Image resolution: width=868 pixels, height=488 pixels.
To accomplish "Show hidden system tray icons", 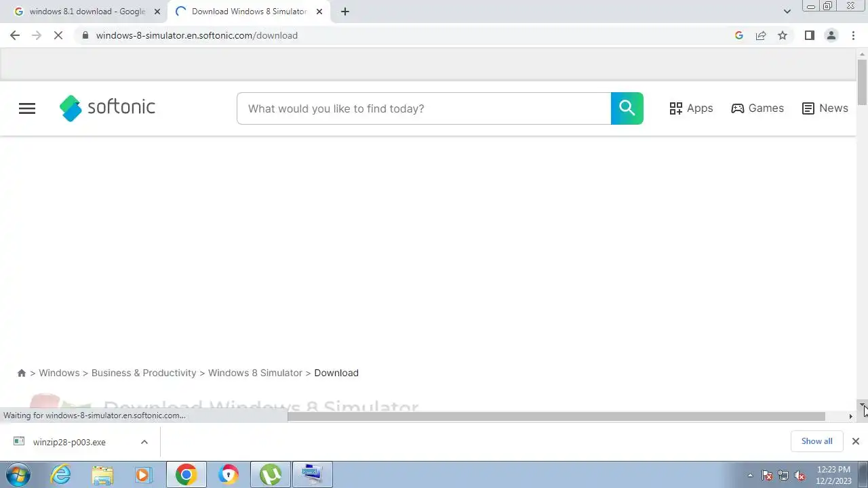I will [750, 475].
